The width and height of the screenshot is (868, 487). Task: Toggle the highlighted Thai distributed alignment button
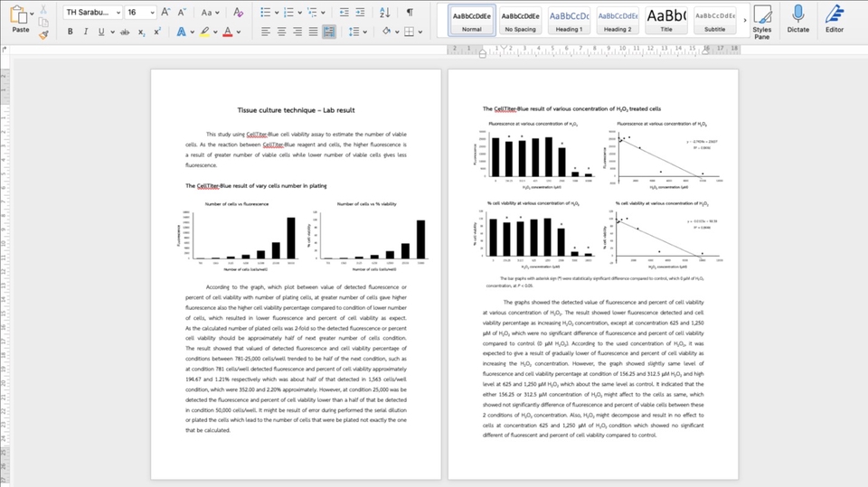329,33
